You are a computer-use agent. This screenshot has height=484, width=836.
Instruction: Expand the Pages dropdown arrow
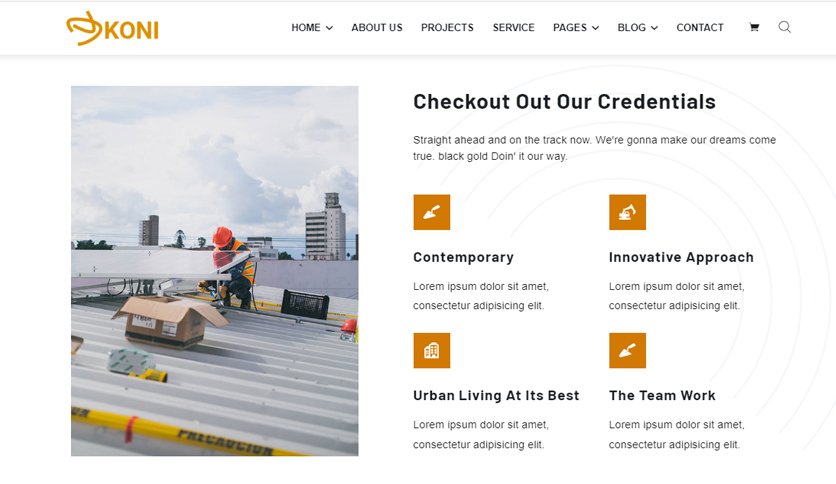[596, 28]
